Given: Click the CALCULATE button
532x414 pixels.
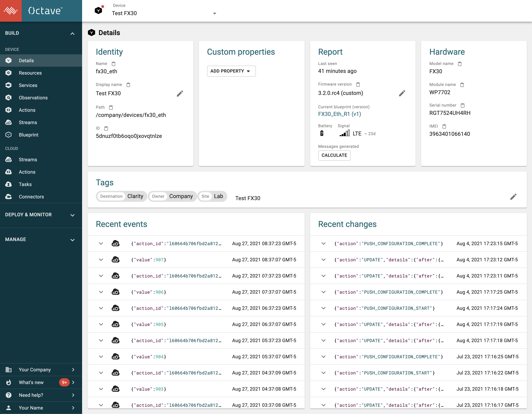Looking at the screenshot, I should click(x=334, y=155).
